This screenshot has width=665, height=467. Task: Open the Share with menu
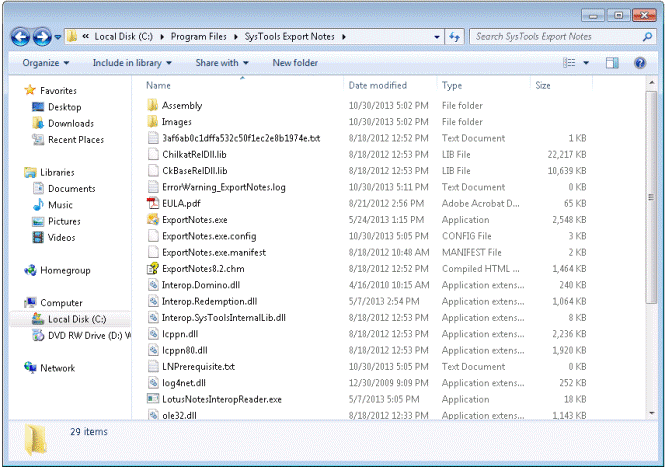pos(222,63)
